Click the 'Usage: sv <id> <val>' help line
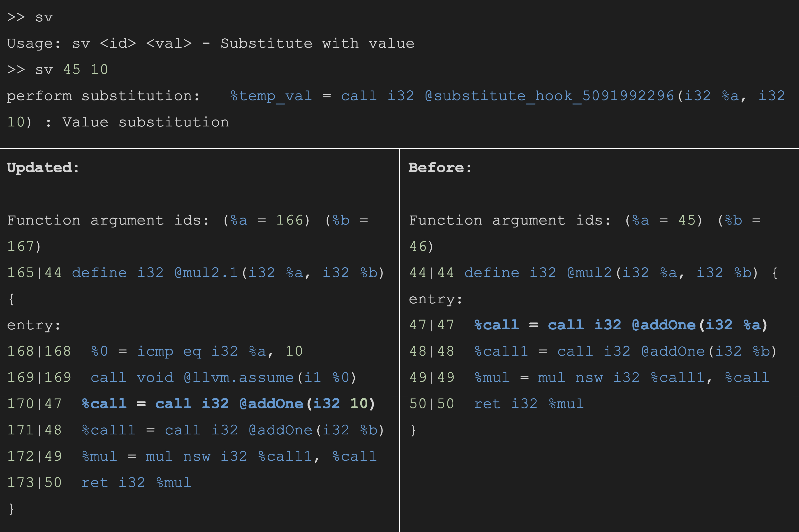 click(210, 44)
